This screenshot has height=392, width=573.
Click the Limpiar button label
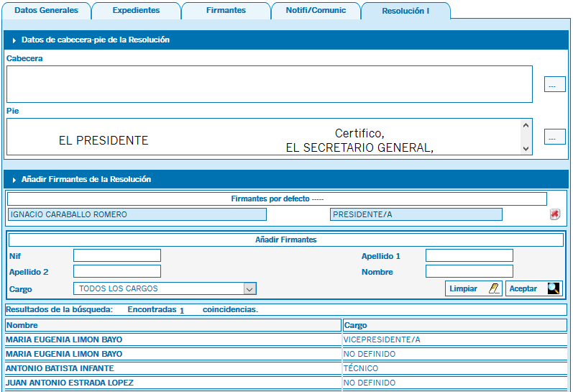tap(464, 288)
